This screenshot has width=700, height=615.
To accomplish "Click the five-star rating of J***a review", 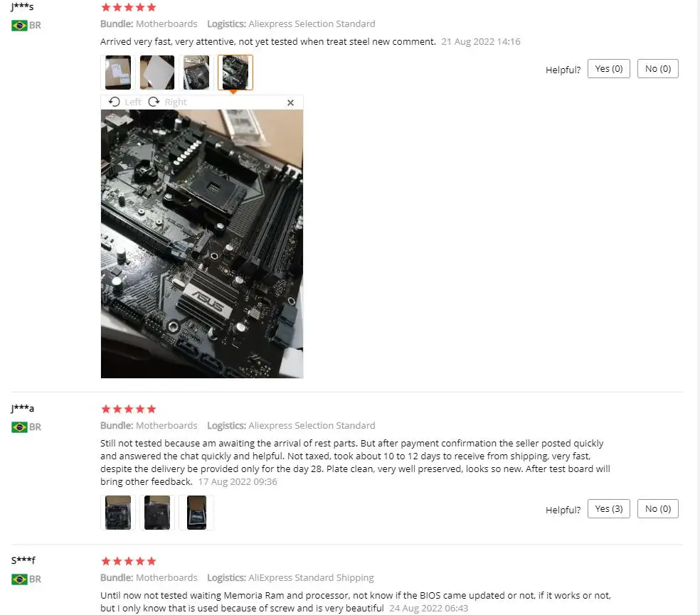I will tap(129, 409).
